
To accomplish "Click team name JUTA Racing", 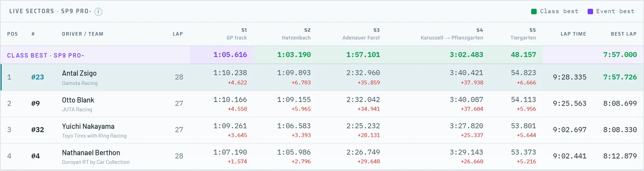I will point(77,109).
